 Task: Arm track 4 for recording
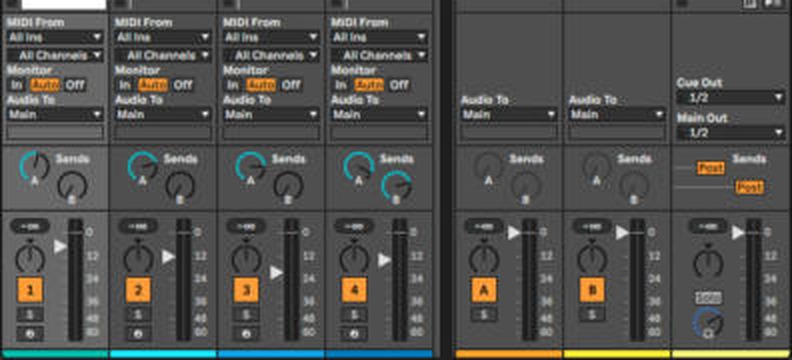tap(355, 334)
